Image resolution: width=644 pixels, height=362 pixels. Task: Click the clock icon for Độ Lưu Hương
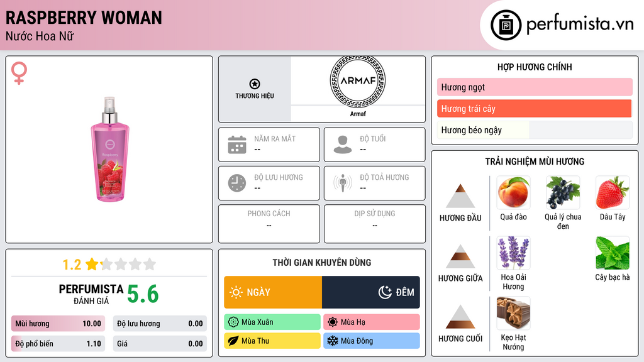coord(236,183)
